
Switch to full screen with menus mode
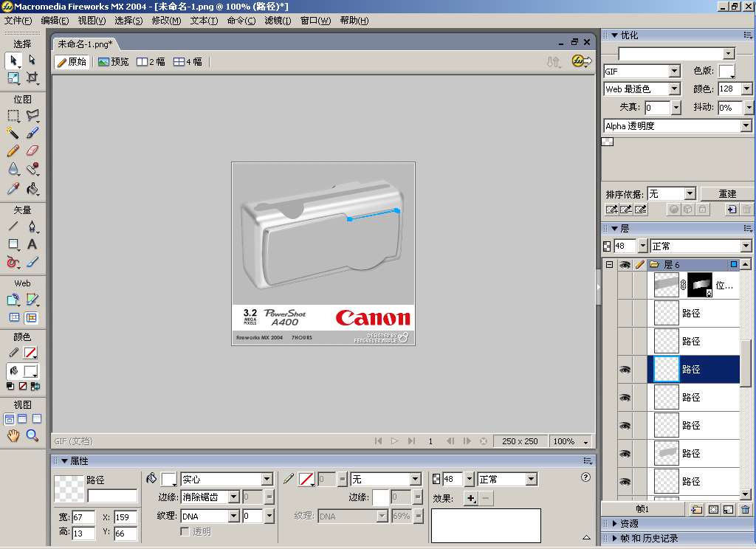(x=22, y=419)
